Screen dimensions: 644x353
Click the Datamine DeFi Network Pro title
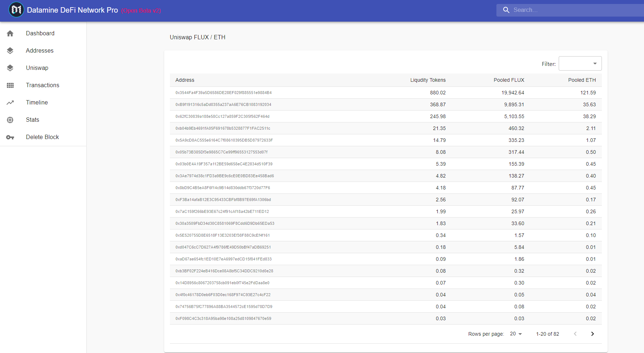click(x=72, y=10)
